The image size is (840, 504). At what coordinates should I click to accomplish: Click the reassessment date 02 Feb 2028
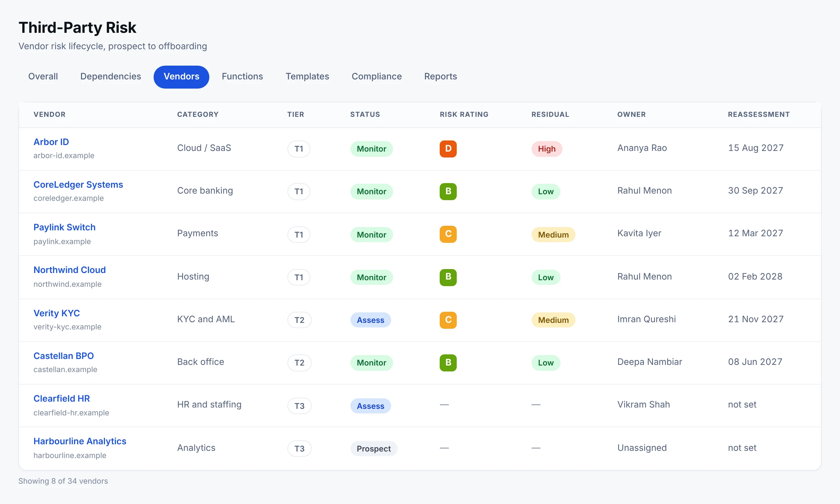(755, 277)
